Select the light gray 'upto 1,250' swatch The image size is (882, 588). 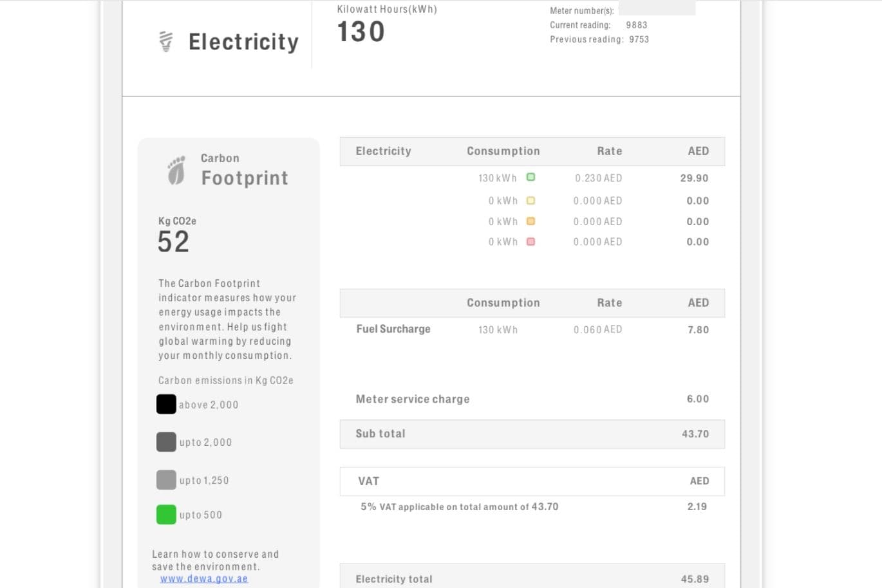tap(166, 480)
